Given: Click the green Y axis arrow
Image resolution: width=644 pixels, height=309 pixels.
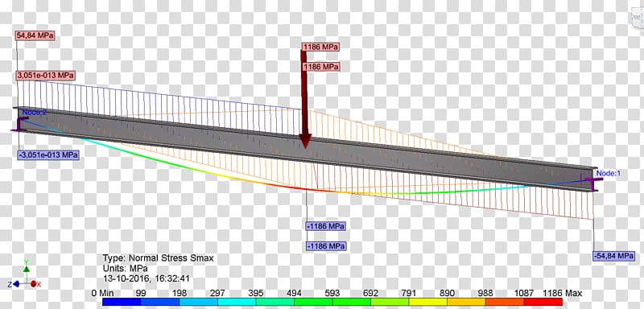Looking at the screenshot, I should pos(26,269).
